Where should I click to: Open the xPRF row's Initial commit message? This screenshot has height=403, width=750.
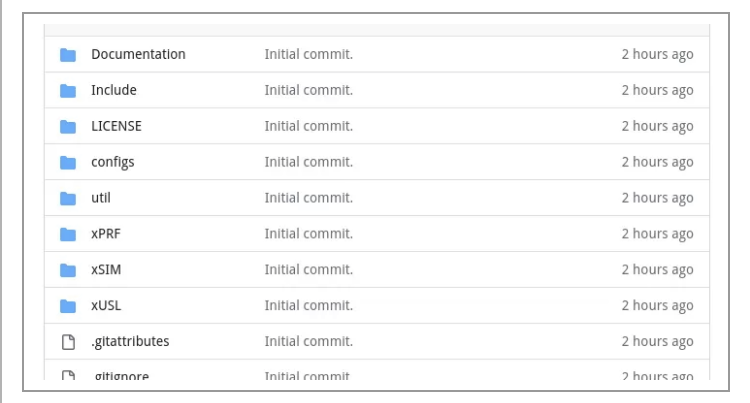tap(308, 234)
